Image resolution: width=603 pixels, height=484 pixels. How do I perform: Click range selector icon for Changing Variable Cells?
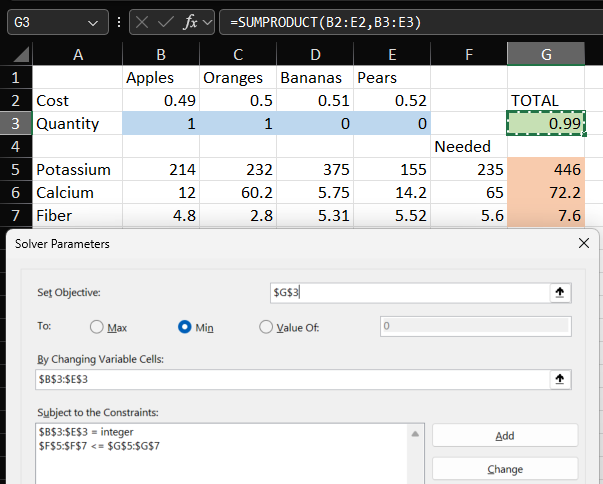562,379
